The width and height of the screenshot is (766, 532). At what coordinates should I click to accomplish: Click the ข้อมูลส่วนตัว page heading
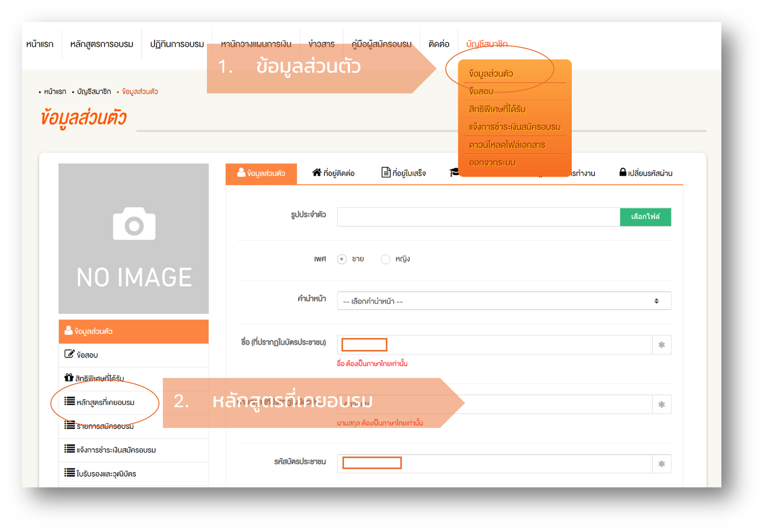coord(84,118)
